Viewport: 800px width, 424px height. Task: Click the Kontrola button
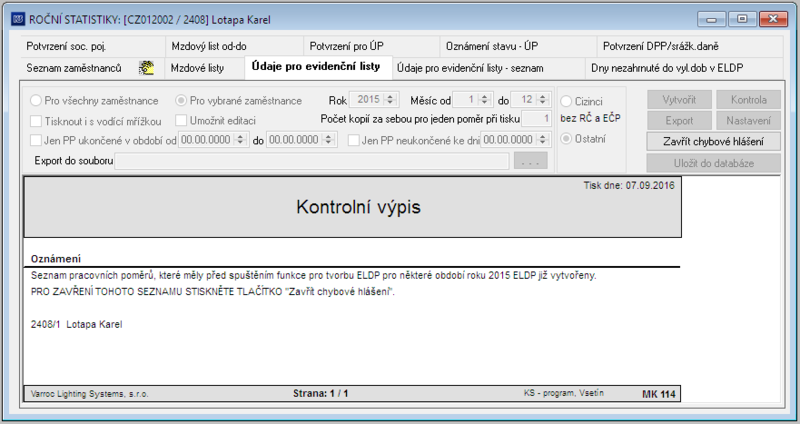(748, 100)
